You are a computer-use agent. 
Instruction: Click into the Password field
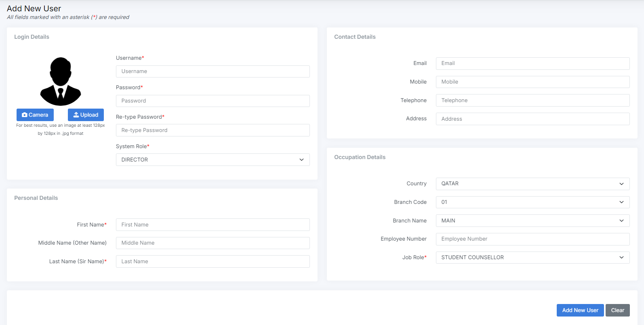point(213,101)
